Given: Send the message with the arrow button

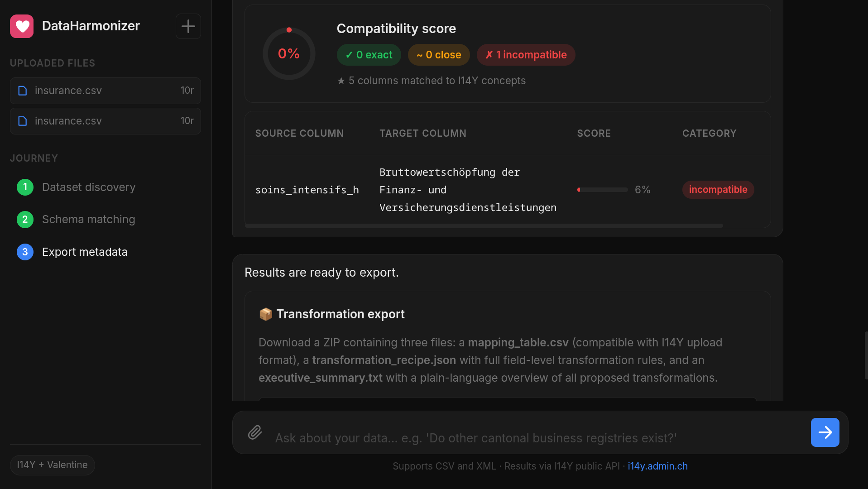Looking at the screenshot, I should [x=825, y=432].
